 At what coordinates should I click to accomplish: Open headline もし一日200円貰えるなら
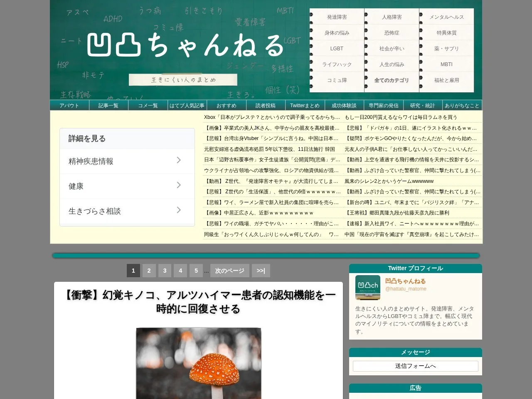pos(401,117)
